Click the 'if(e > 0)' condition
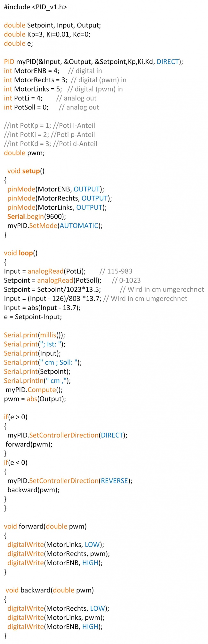This screenshot has height=644, width=208. [x=15, y=417]
